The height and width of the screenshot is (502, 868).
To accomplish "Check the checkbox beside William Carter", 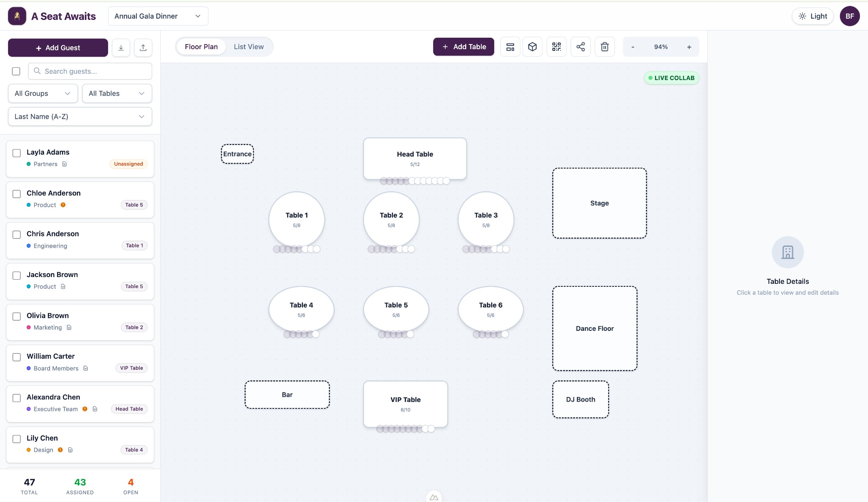I will 17,357.
